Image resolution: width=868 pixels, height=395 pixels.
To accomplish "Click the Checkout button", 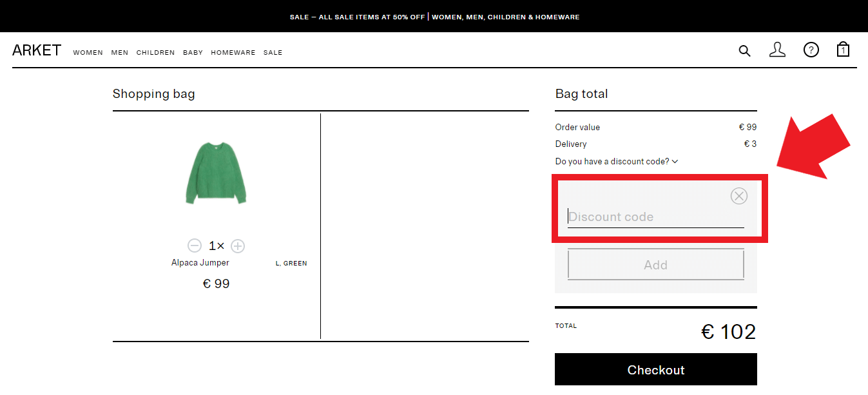I will point(655,369).
